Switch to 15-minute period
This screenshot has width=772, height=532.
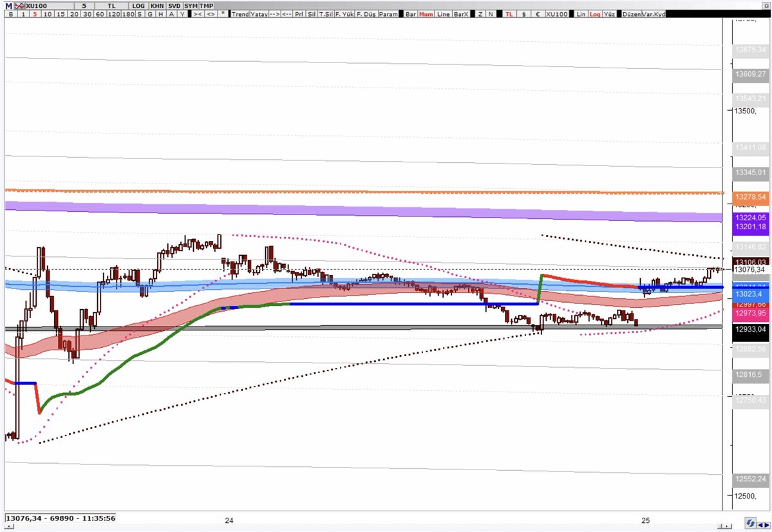61,14
